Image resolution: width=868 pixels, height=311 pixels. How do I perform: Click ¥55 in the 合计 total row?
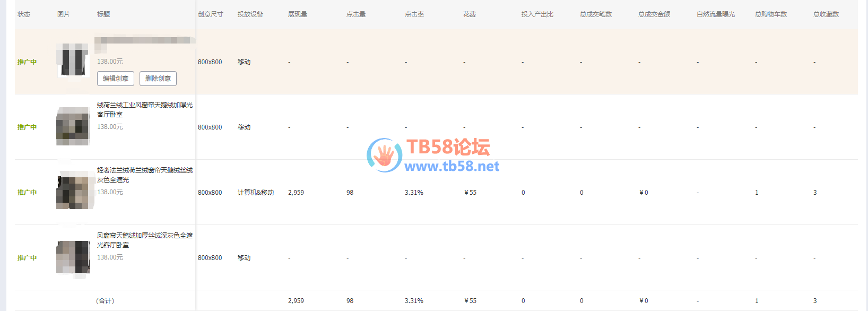471,301
